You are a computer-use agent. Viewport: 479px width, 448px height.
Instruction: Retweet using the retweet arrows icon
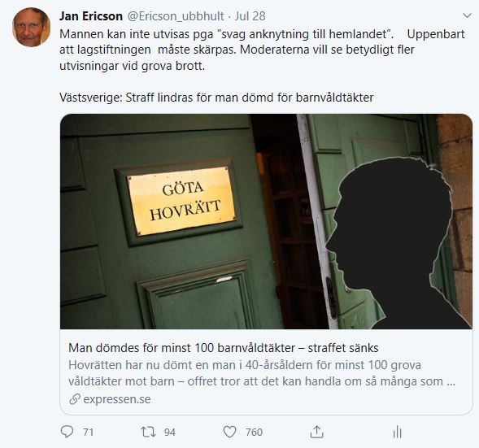tap(148, 432)
